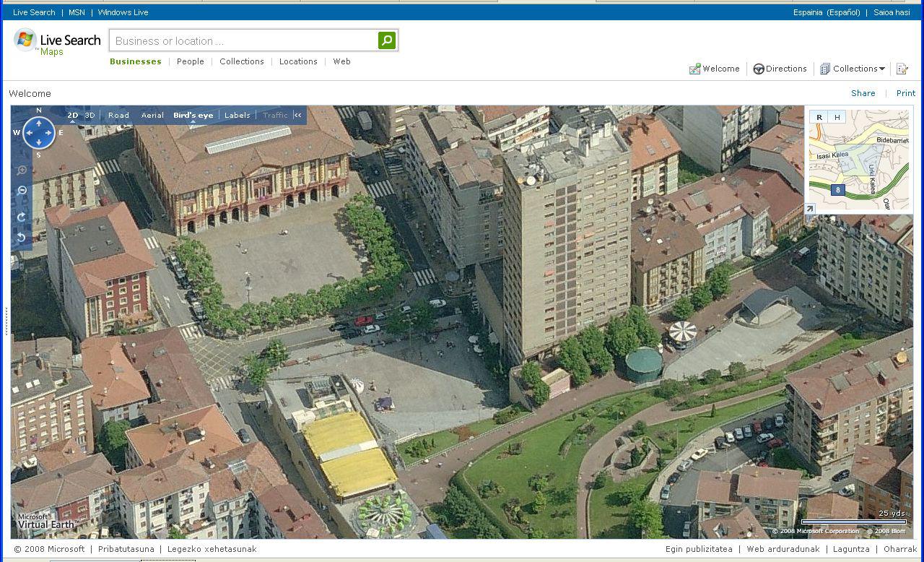
Task: Toggle map Labels on or off
Action: [237, 115]
